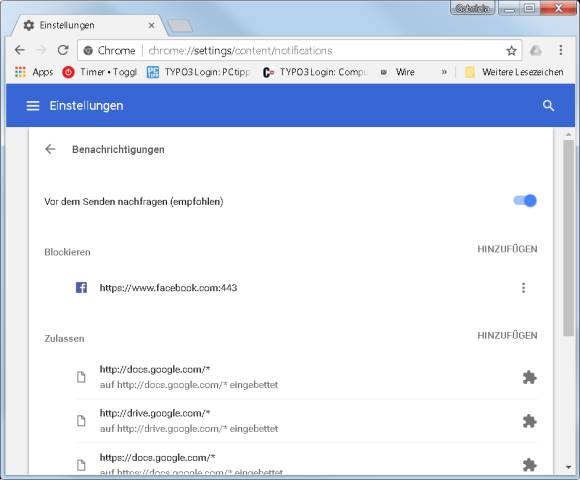Click the extension puzzle icon for http://docs.google.com
Screen dimensions: 580x480
coord(529,377)
